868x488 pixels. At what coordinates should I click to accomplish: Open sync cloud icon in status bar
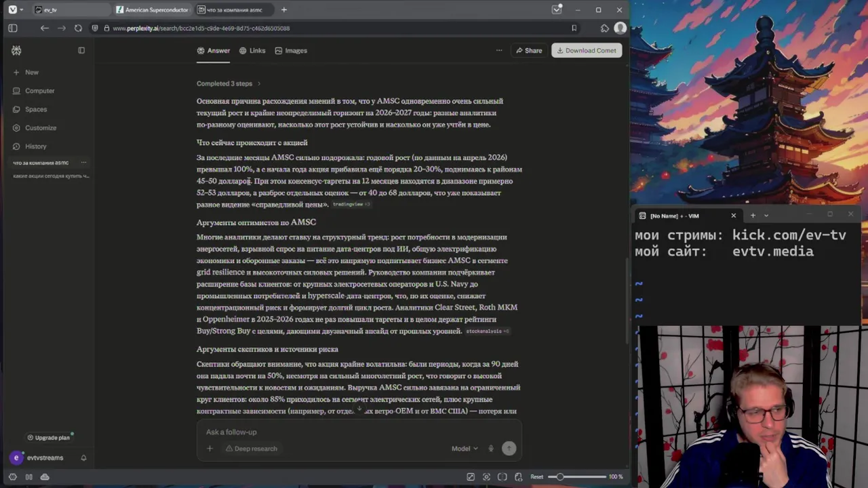coord(45,476)
